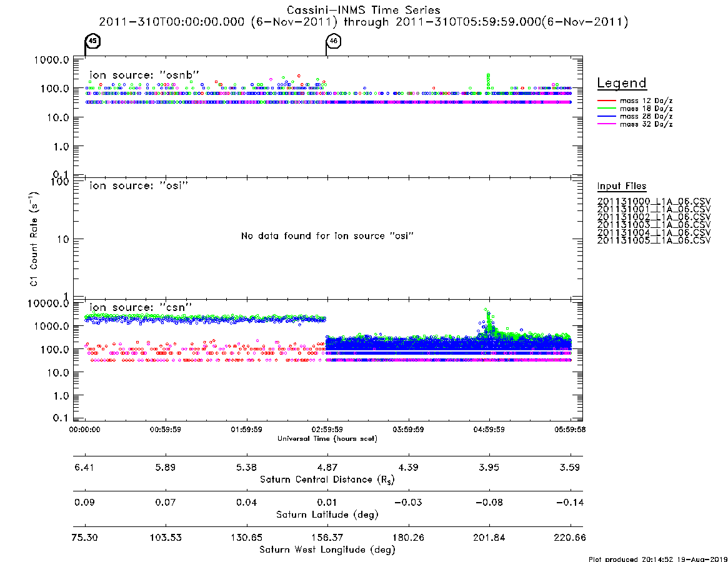This screenshot has width=728, height=562.
Task: Select file 201131000_L1A_06.CSV
Action: [x=654, y=202]
